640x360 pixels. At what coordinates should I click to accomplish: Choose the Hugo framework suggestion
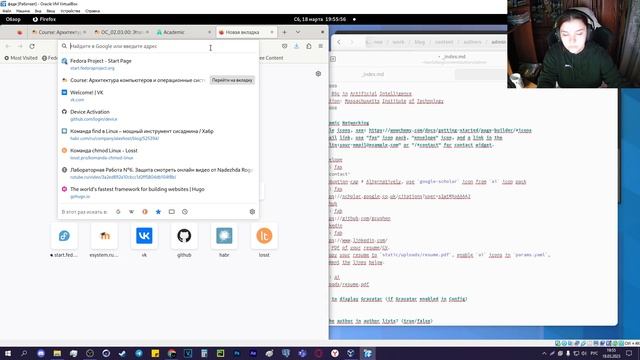click(x=158, y=193)
